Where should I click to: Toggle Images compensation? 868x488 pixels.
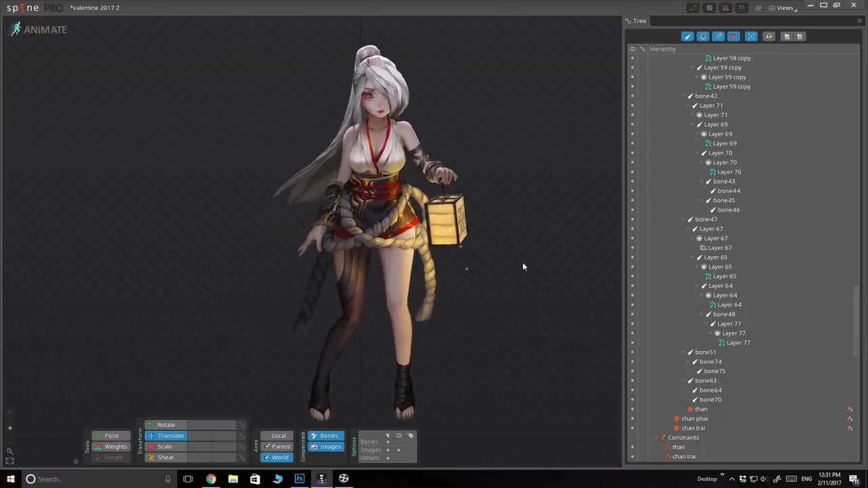tap(326, 447)
